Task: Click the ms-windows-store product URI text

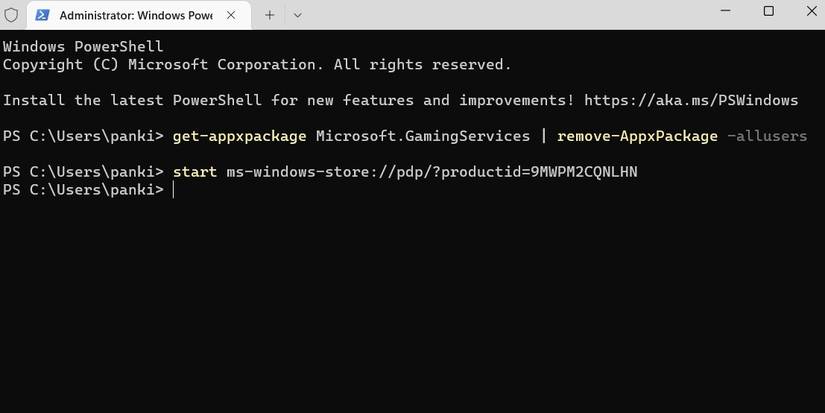Action: point(432,172)
